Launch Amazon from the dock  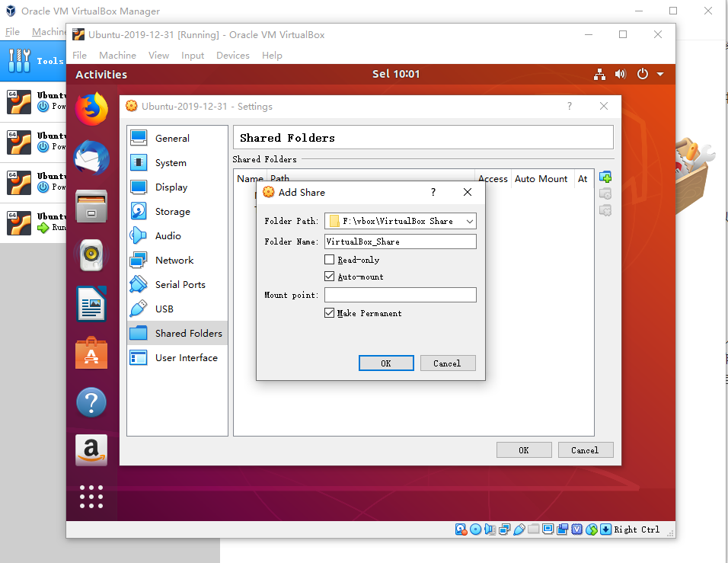[91, 449]
